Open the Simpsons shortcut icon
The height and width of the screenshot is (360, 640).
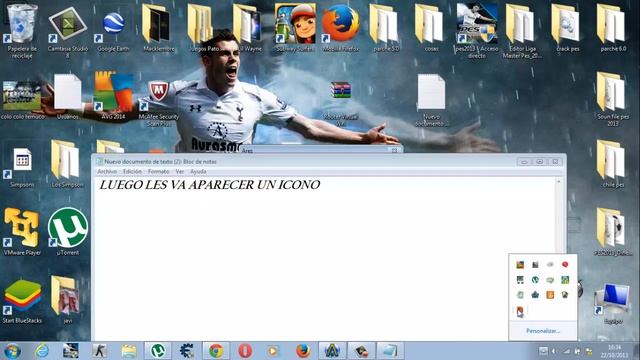pyautogui.click(x=22, y=167)
